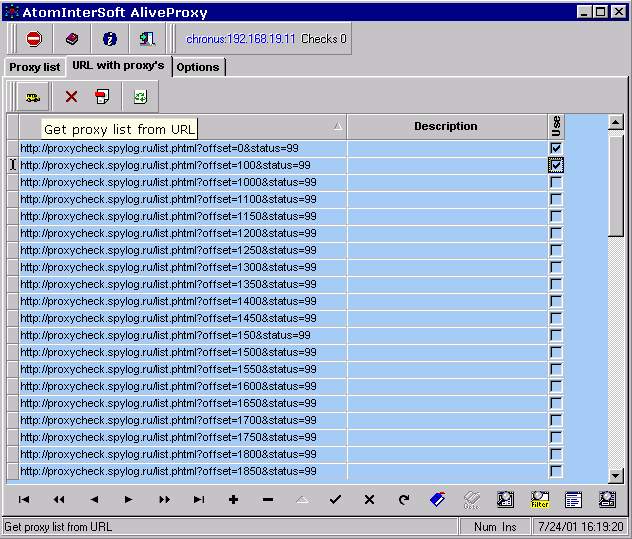Image resolution: width=632 pixels, height=539 pixels.
Task: Click the exit door icon
Action: [x=147, y=39]
